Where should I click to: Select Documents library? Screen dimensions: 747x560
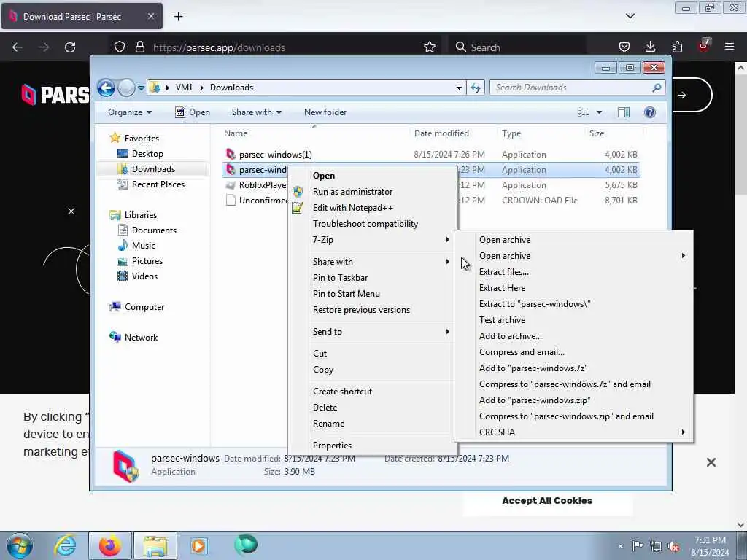pyautogui.click(x=154, y=230)
